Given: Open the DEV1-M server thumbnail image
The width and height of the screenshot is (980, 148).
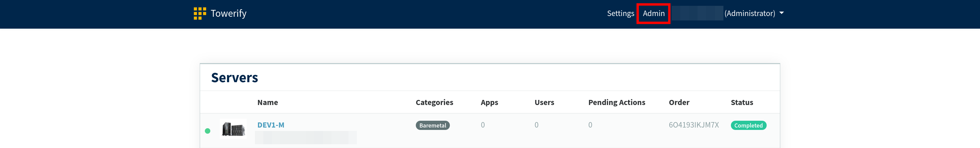Looking at the screenshot, I should 233,129.
